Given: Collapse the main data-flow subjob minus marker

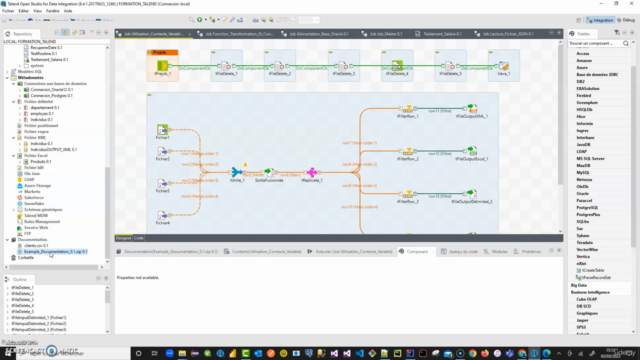Looking at the screenshot, I should pyautogui.click(x=149, y=95).
